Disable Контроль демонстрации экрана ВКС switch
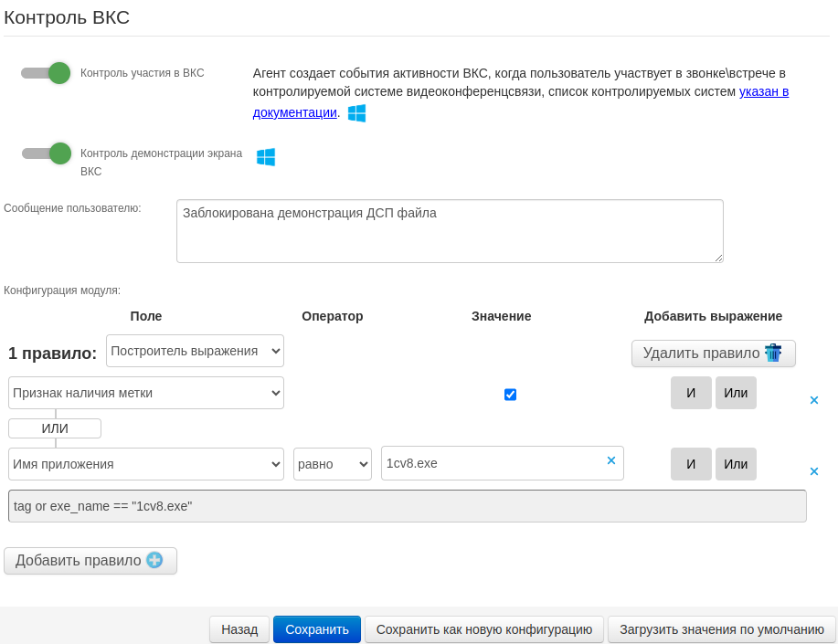Viewport: 838px width, 644px height. click(47, 153)
